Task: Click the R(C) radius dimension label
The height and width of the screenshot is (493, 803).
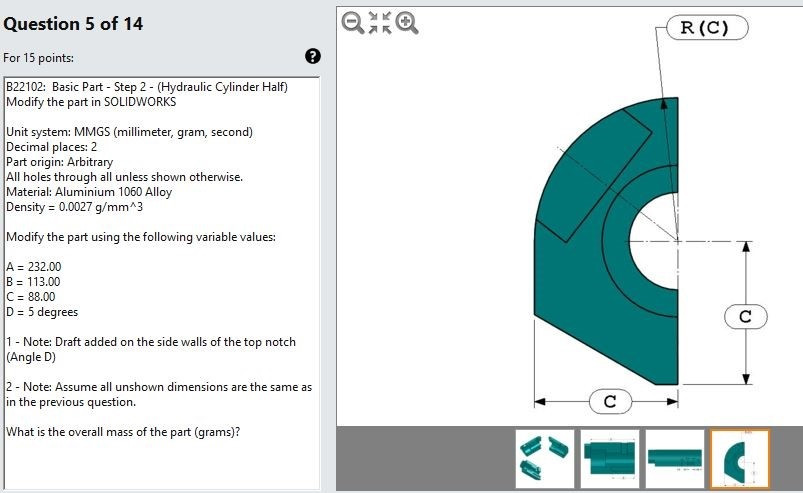Action: pos(707,28)
